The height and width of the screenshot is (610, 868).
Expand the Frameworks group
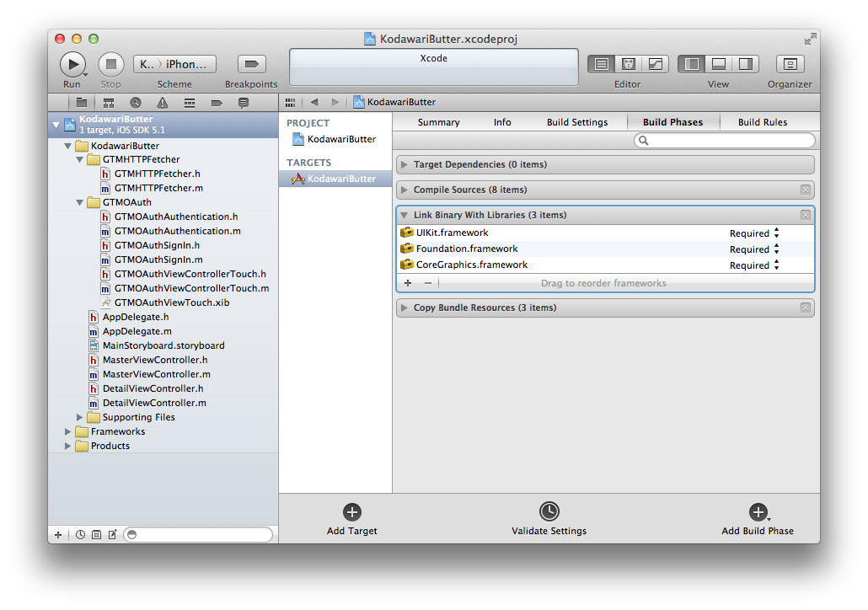pos(67,431)
